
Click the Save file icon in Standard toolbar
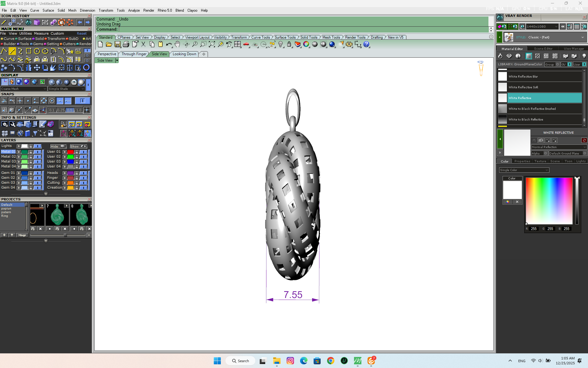tap(117, 44)
